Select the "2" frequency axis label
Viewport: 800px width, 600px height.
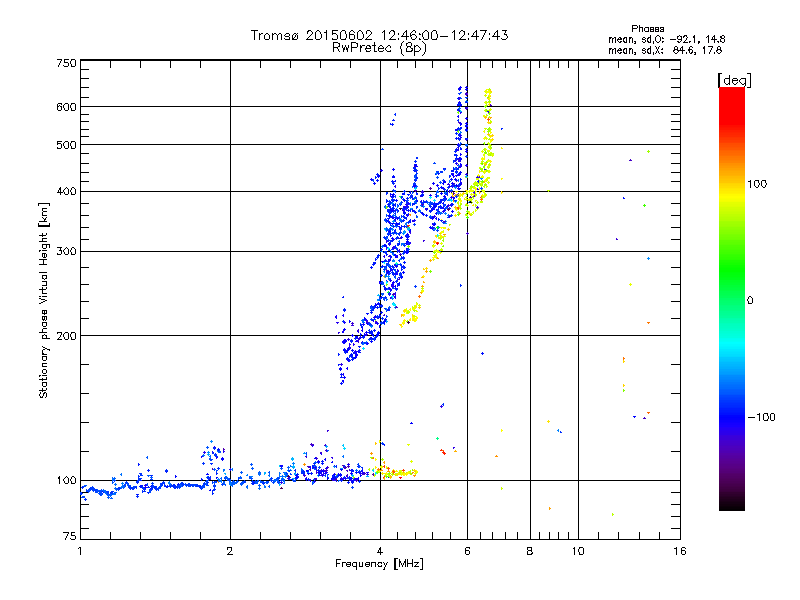(230, 551)
